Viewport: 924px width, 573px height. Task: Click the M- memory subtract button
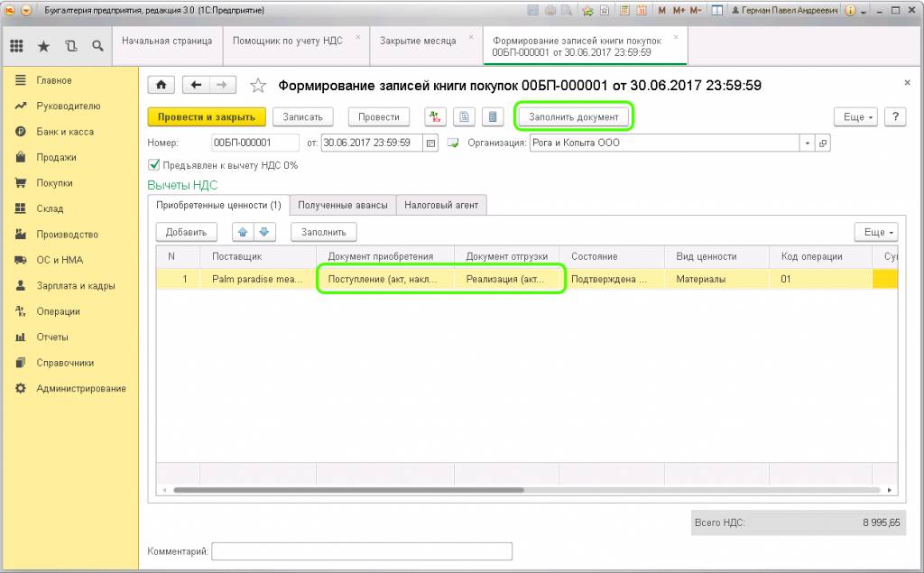696,10
